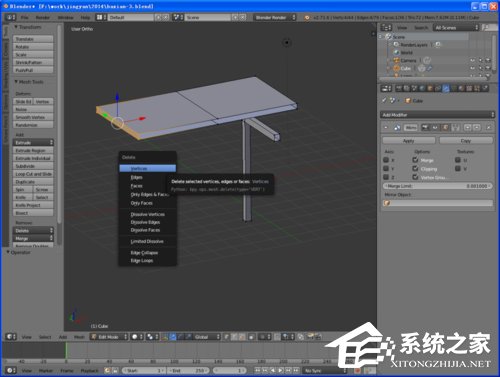The width and height of the screenshot is (500, 377).
Task: Click the screen layout browse icon
Action: coord(101,17)
